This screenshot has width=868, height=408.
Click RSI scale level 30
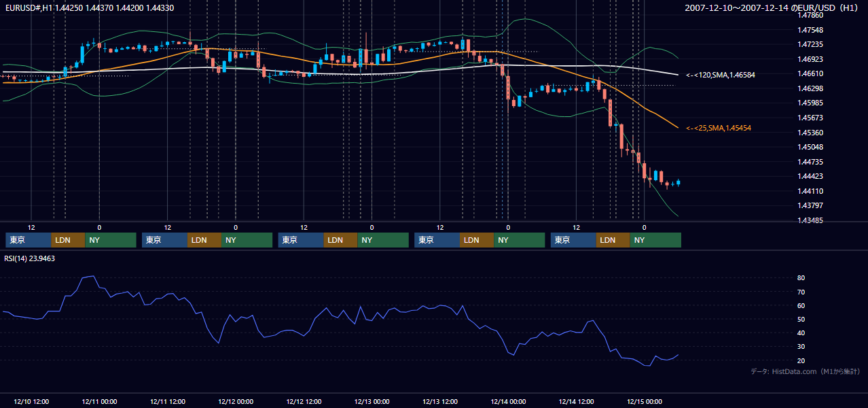801,346
